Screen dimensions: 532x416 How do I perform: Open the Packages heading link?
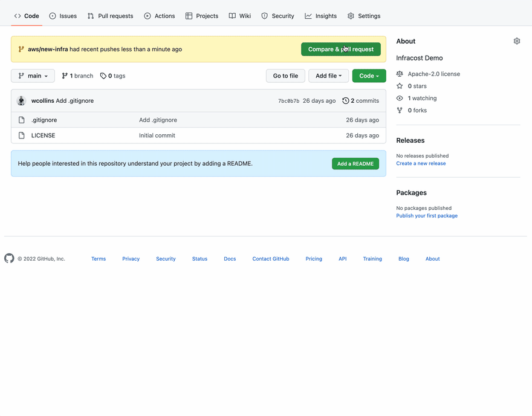tap(411, 193)
